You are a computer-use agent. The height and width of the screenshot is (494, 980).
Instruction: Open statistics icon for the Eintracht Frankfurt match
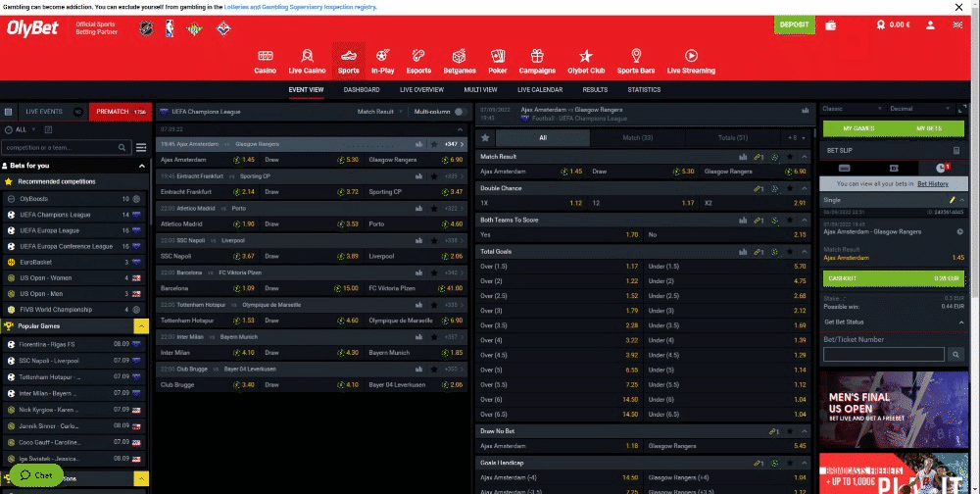[x=419, y=175]
